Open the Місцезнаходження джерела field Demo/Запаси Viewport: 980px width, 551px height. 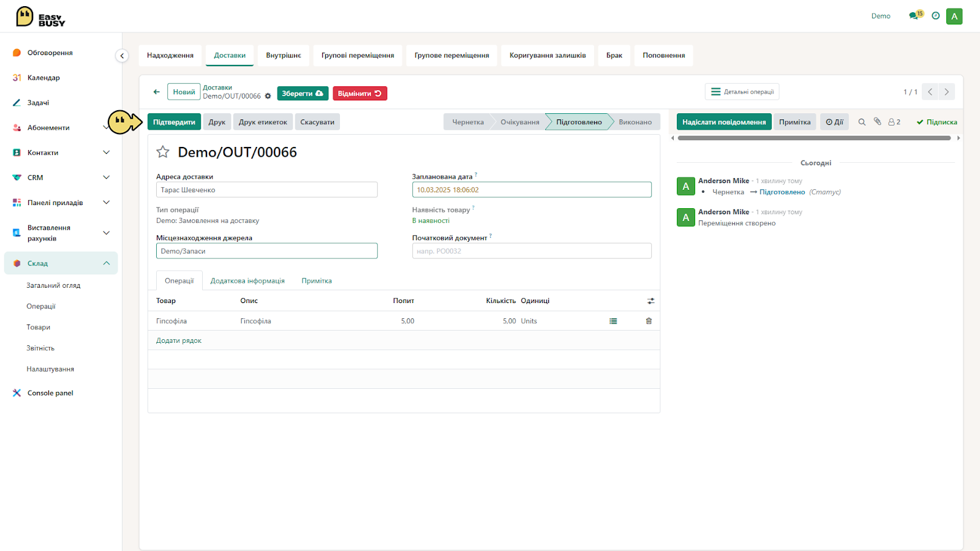pos(266,251)
